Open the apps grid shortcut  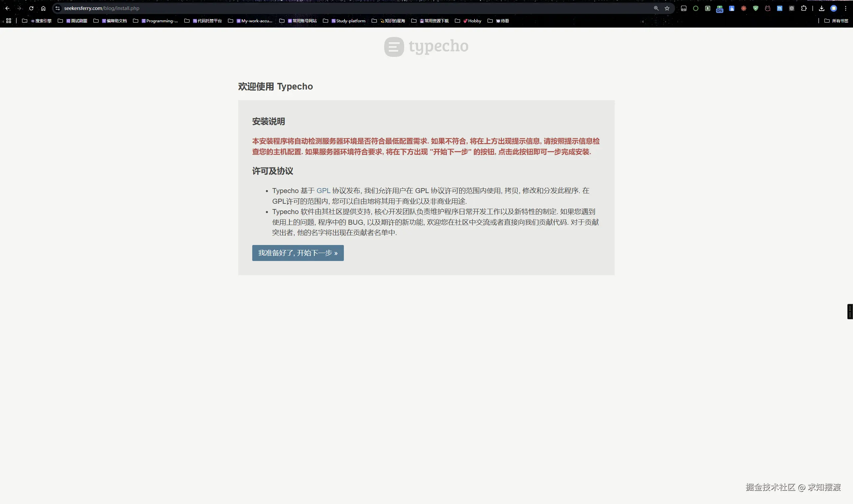point(9,21)
